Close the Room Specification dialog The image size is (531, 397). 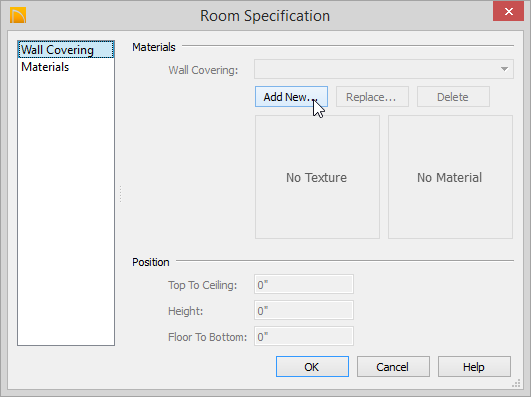pos(508,12)
